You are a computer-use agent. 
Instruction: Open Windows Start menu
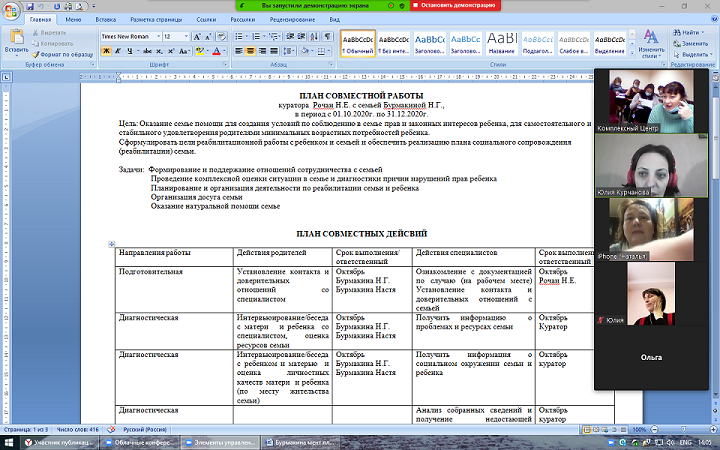click(x=8, y=443)
